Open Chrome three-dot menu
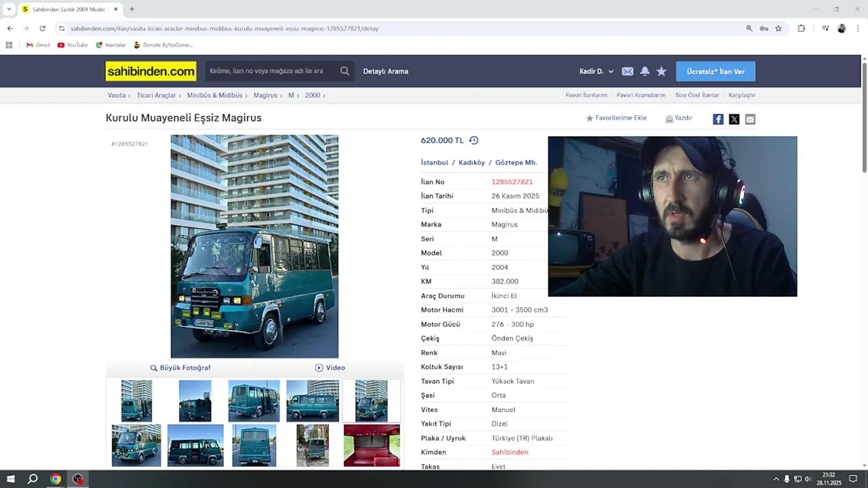 pyautogui.click(x=858, y=28)
